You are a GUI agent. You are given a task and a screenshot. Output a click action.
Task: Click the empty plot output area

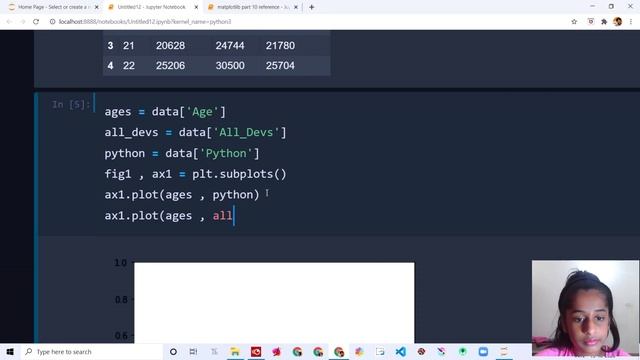(274, 302)
